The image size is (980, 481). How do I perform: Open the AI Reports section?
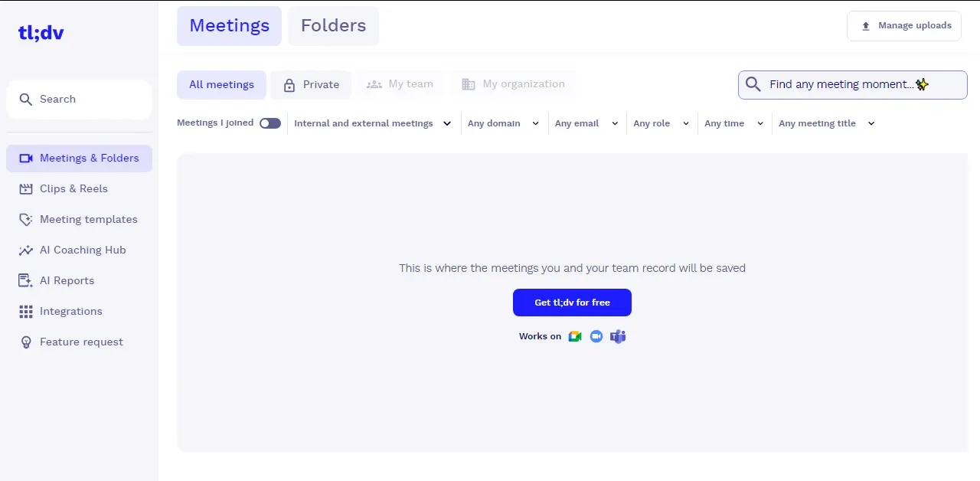(79, 280)
